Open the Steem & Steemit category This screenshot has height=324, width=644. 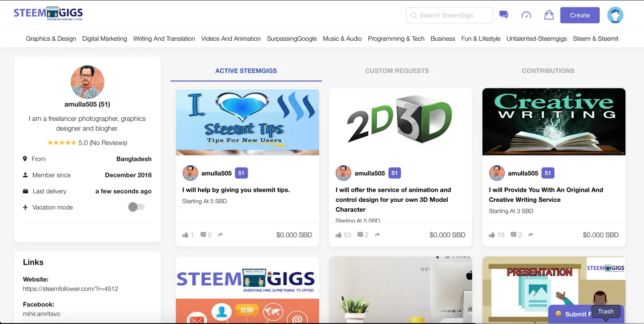596,39
